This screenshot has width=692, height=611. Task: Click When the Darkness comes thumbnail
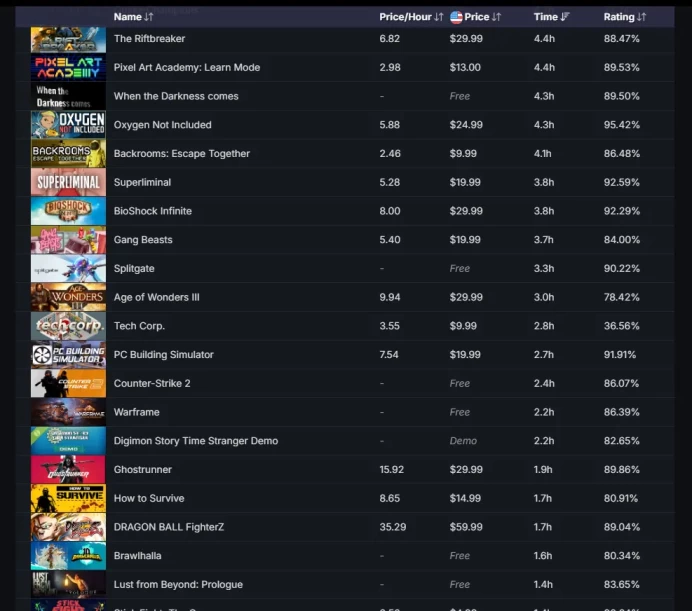point(68,96)
